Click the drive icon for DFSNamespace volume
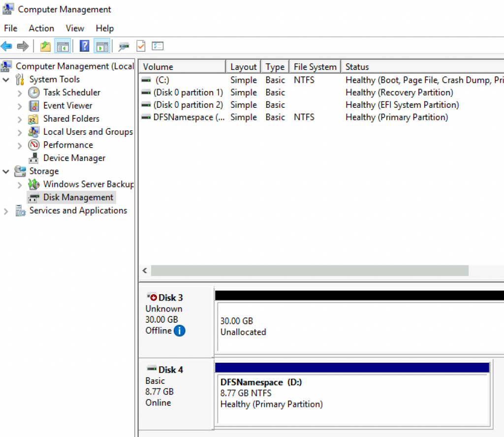Image resolution: width=504 pixels, height=437 pixels. 146,117
